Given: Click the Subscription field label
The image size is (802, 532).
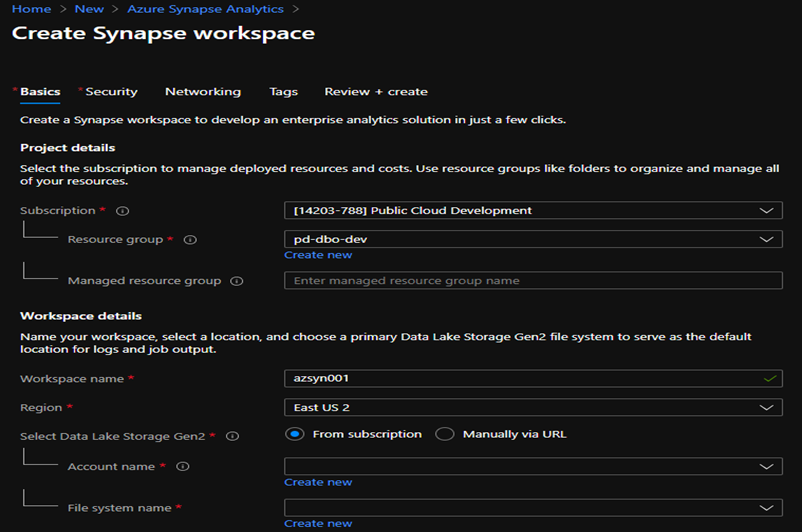Looking at the screenshot, I should (58, 211).
